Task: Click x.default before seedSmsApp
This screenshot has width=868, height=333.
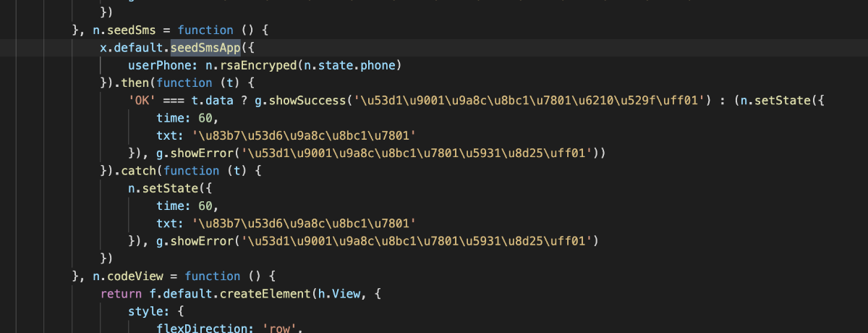Action: (x=132, y=48)
